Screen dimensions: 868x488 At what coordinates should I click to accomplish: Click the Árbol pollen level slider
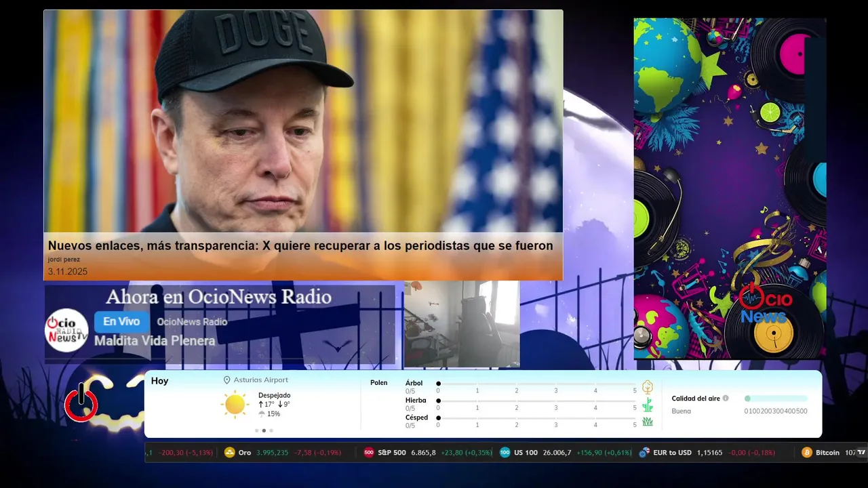[536, 384]
